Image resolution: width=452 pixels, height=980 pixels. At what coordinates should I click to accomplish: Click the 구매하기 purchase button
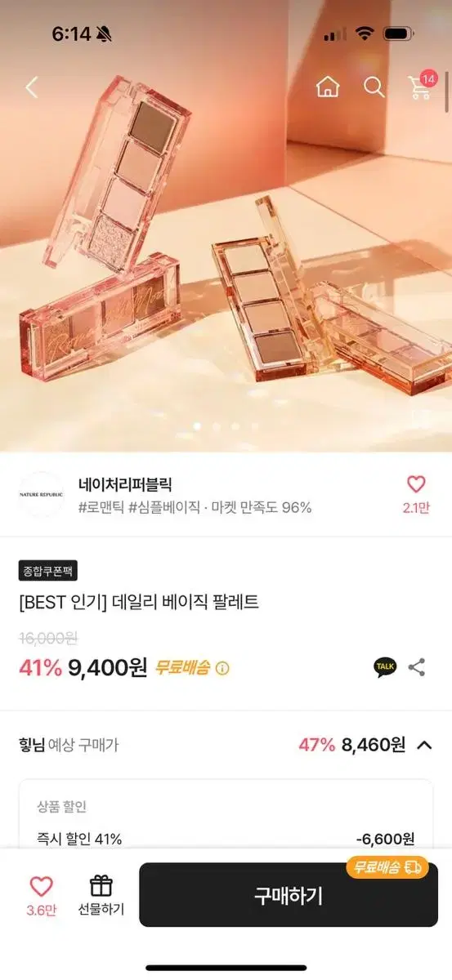pyautogui.click(x=289, y=895)
